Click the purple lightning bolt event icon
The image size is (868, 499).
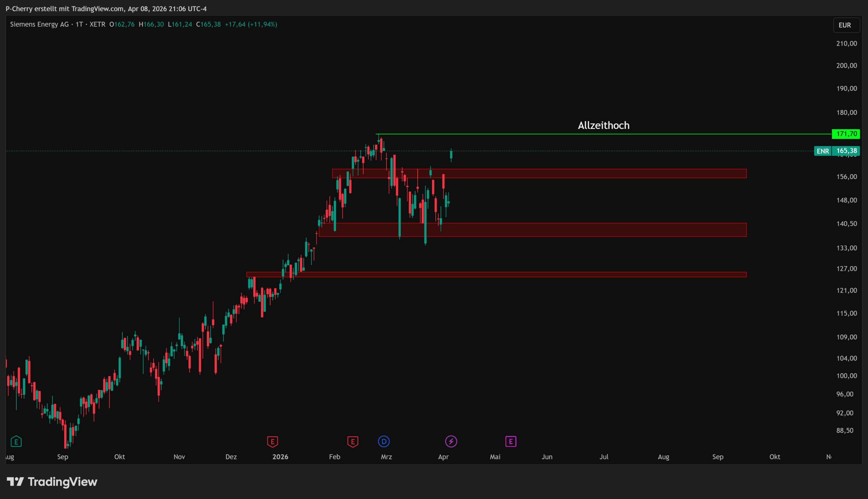tap(451, 441)
